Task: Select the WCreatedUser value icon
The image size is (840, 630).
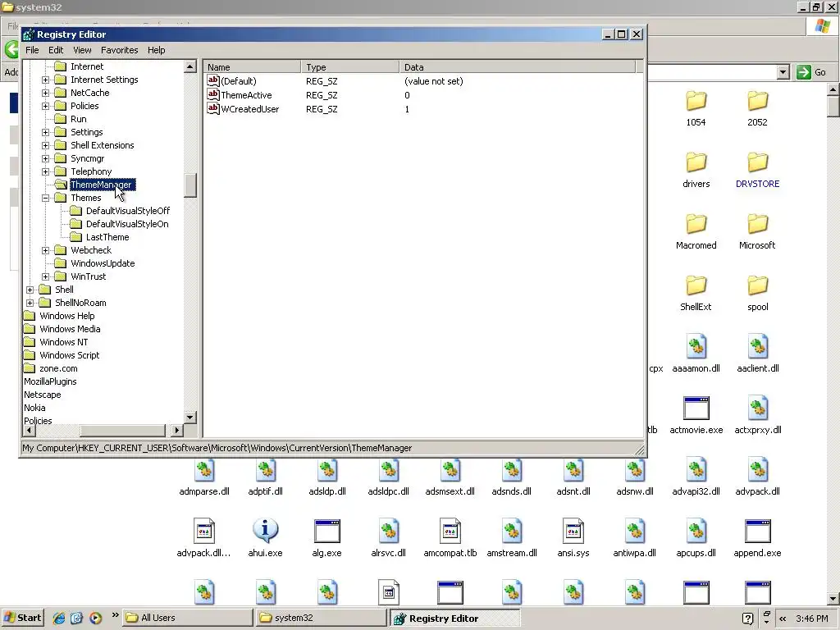Action: coord(213,109)
